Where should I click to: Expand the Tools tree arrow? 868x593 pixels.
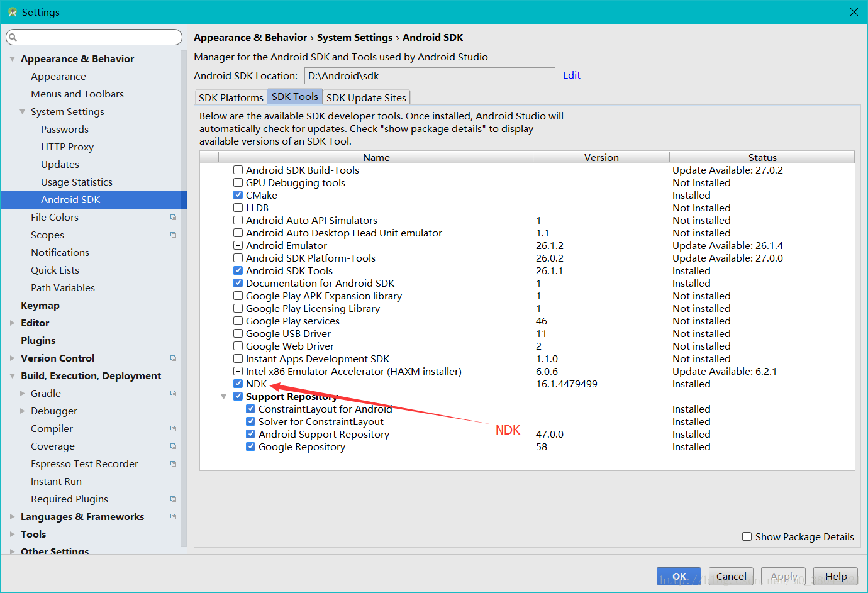click(12, 535)
